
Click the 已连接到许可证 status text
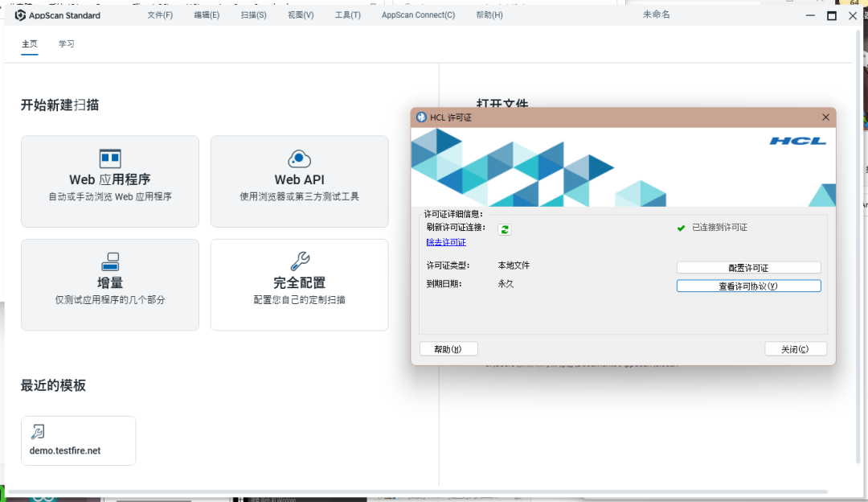click(719, 228)
